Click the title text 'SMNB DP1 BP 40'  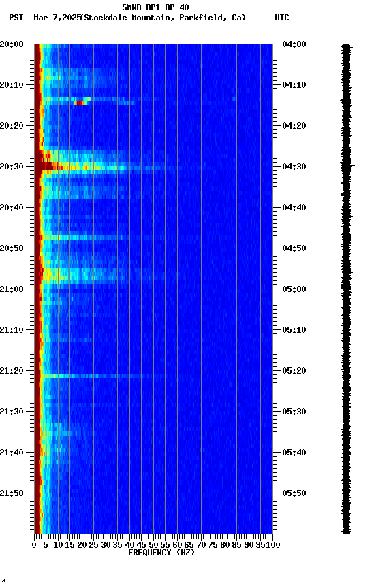point(155,7)
